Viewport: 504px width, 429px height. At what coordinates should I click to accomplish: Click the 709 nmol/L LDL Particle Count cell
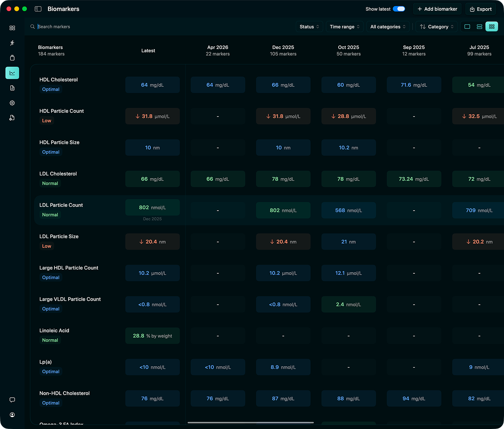click(478, 211)
